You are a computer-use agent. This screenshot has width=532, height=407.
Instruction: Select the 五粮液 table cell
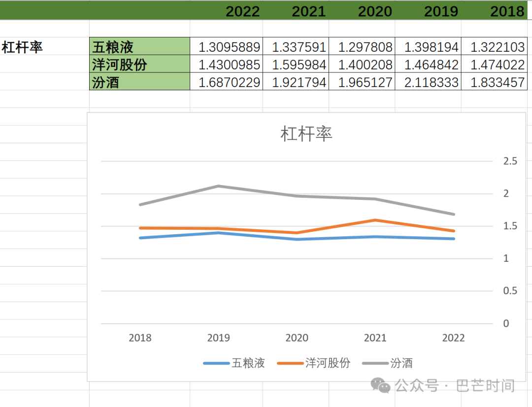click(x=139, y=46)
